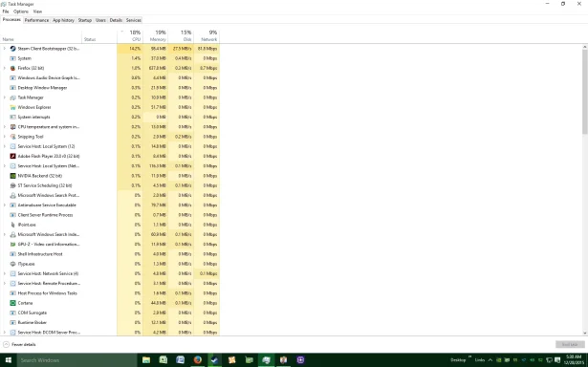Click the scrollbar down arrow

584,333
